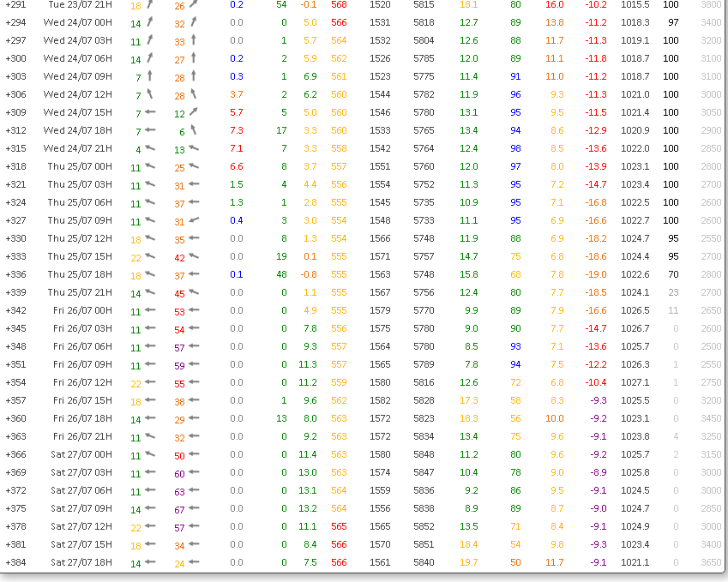The height and width of the screenshot is (582, 728).
Task: Click the arrow beside 59 in row +351
Action: tap(194, 364)
